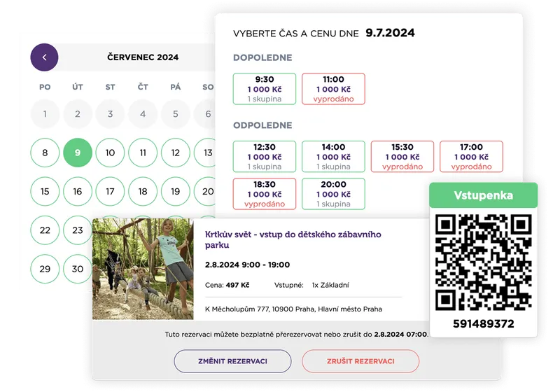The width and height of the screenshot is (560, 392).
Task: Click reservation time 2.8.2024 9:00 - 19:00
Action: coord(247,265)
